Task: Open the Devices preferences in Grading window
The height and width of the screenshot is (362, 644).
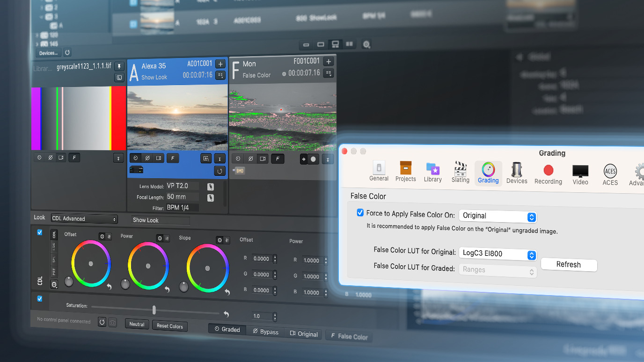Action: (x=517, y=173)
